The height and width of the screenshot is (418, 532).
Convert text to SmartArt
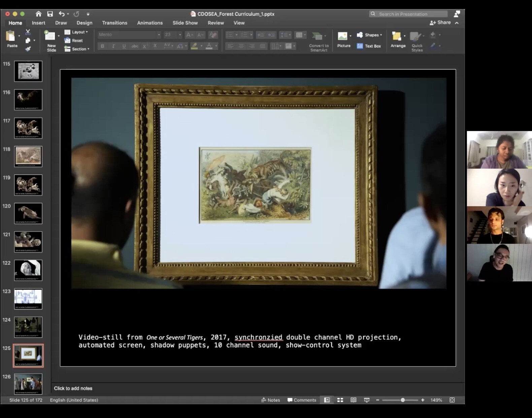coord(319,42)
